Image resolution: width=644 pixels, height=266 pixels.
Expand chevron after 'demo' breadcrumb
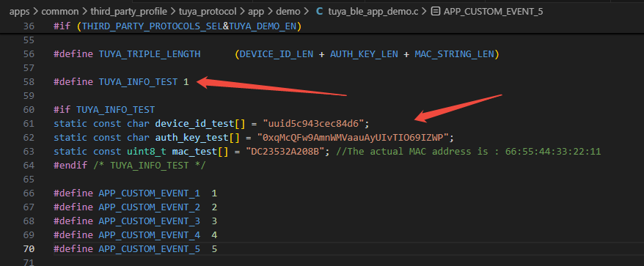(306, 12)
